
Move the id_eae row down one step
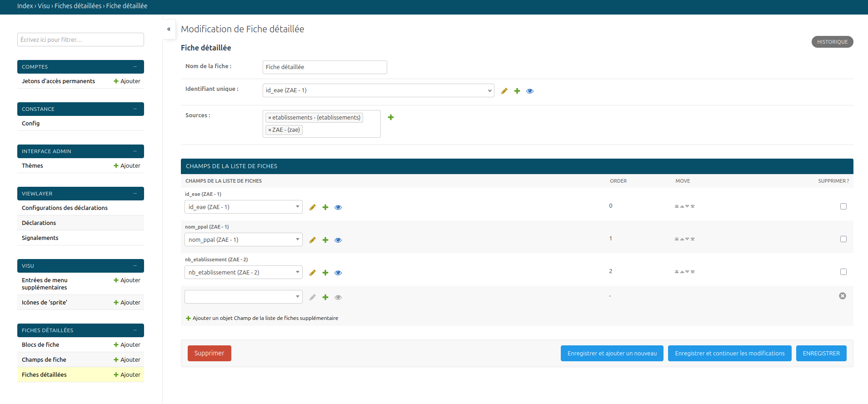pyautogui.click(x=687, y=206)
